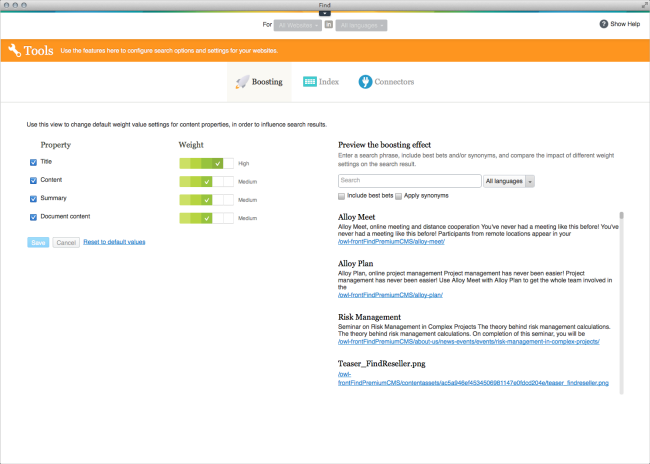Uncheck the Summary property checkbox
Image resolution: width=650 pixels, height=464 pixels.
click(x=33, y=198)
